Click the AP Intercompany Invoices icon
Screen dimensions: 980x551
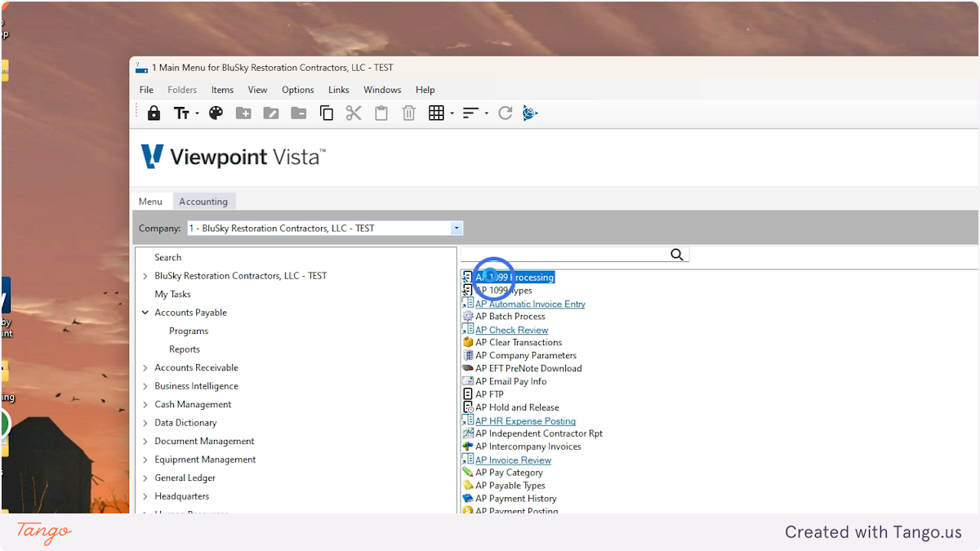tap(468, 447)
